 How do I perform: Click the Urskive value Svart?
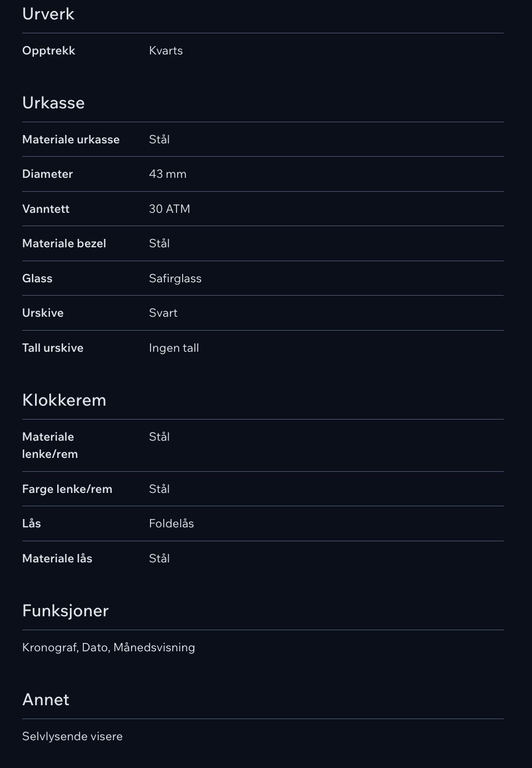click(x=163, y=313)
